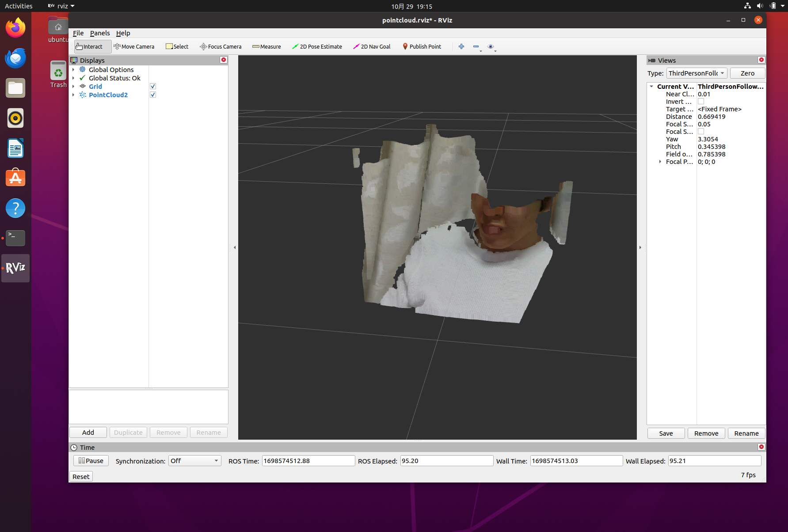Image resolution: width=788 pixels, height=532 pixels.
Task: Click the plus icon to add a tool
Action: click(x=461, y=46)
